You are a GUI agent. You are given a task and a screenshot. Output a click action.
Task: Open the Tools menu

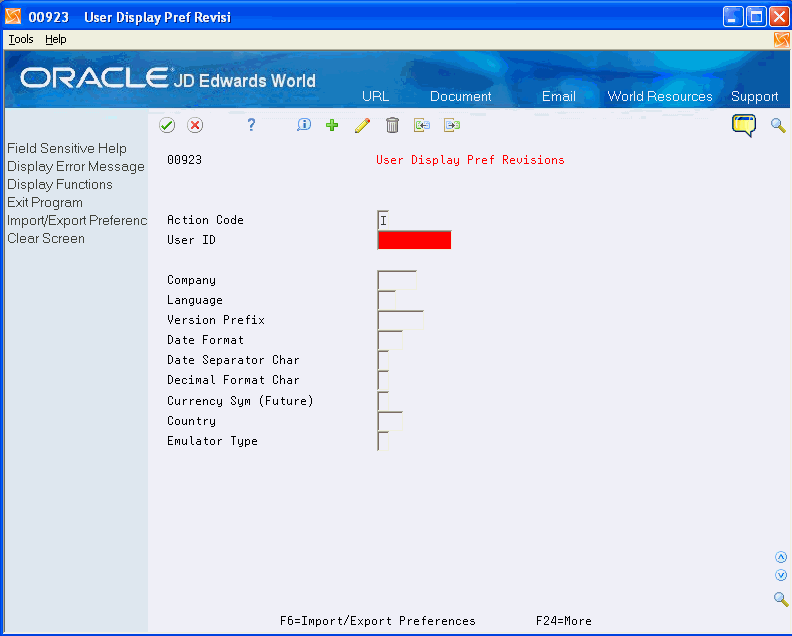pyautogui.click(x=21, y=39)
